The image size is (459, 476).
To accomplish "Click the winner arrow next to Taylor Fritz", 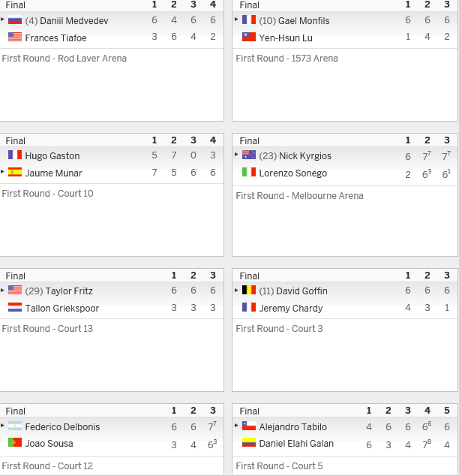I will click(x=2, y=291).
